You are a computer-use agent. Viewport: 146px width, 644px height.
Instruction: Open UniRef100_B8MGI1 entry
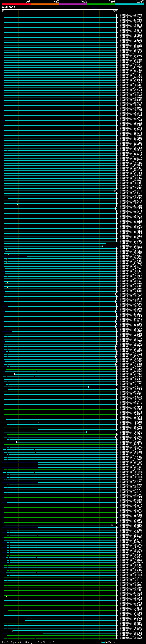point(131,294)
